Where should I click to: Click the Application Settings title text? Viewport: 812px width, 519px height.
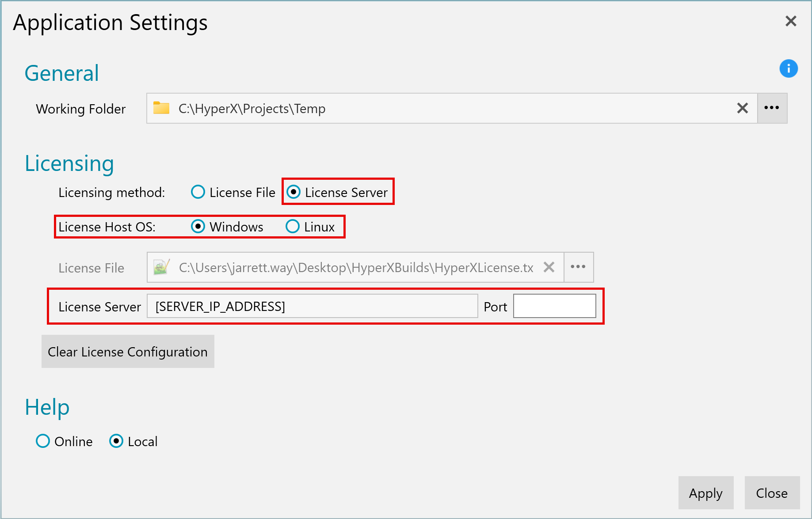click(x=111, y=23)
